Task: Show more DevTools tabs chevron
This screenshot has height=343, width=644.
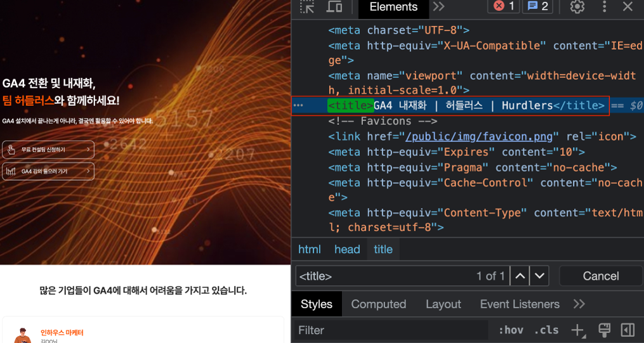Action: [438, 7]
